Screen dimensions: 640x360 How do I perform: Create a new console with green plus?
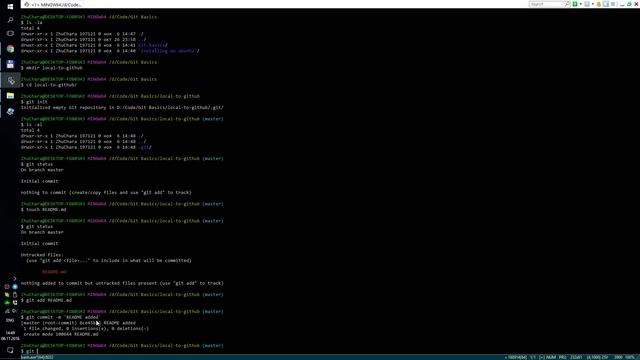pyautogui.click(x=575, y=4)
